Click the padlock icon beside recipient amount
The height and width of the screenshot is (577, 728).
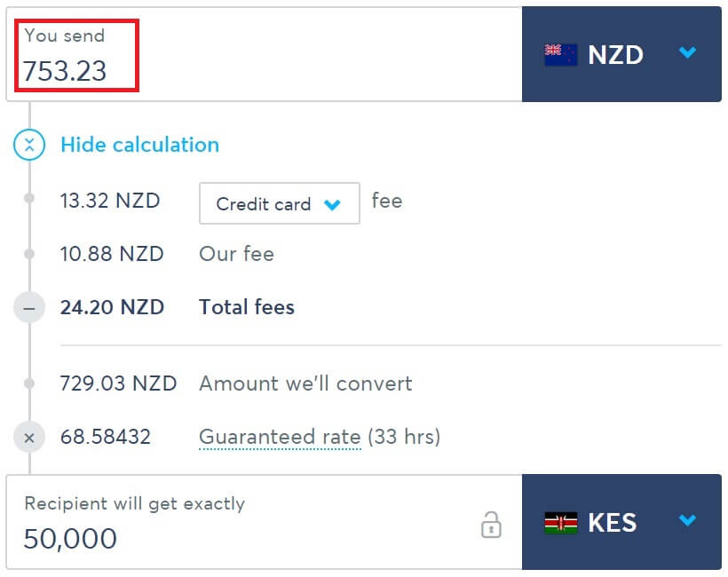491,525
